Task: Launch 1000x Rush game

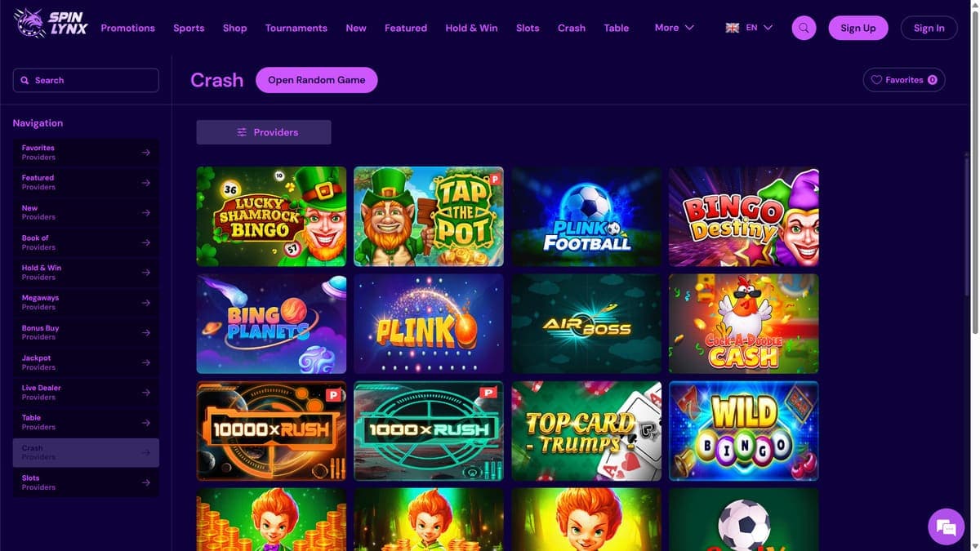Action: (429, 431)
